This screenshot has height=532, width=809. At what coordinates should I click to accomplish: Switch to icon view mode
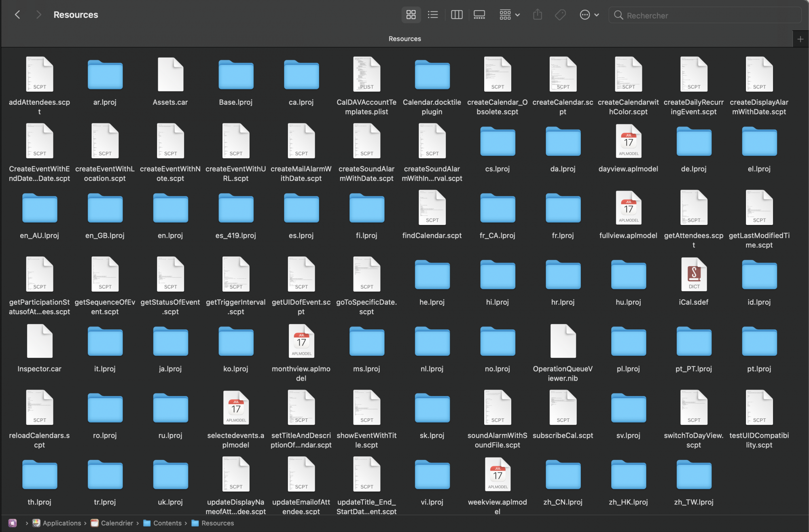(x=411, y=15)
